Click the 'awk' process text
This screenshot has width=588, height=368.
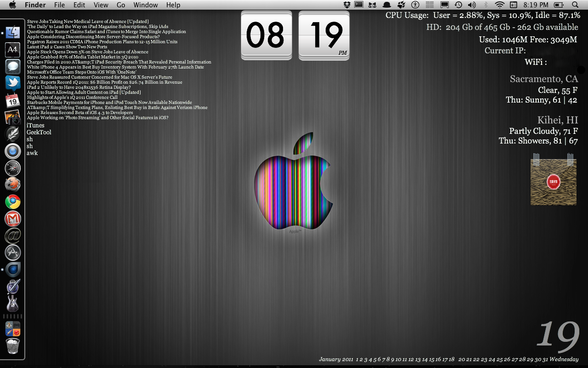(32, 153)
